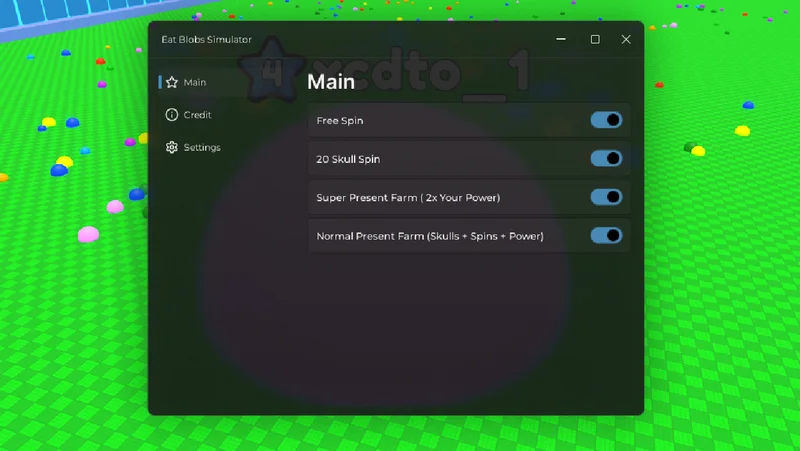800x451 pixels.
Task: Switch to the Settings tab label
Action: tap(202, 147)
